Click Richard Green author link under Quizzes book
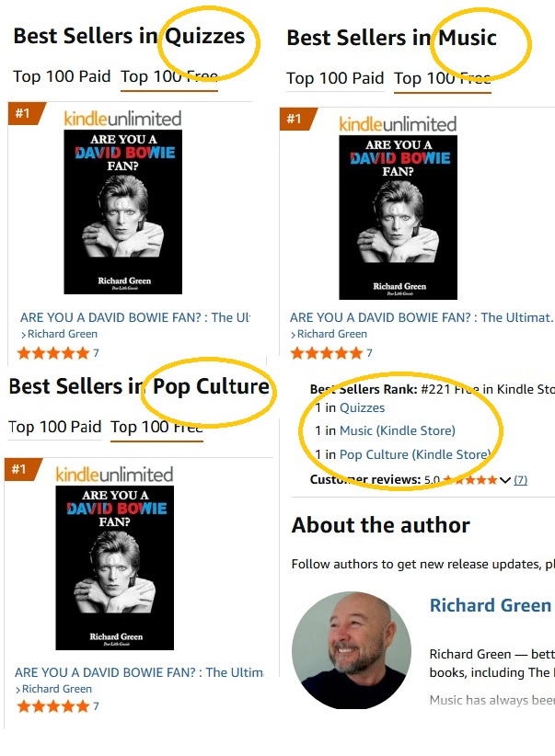 pyautogui.click(x=59, y=334)
